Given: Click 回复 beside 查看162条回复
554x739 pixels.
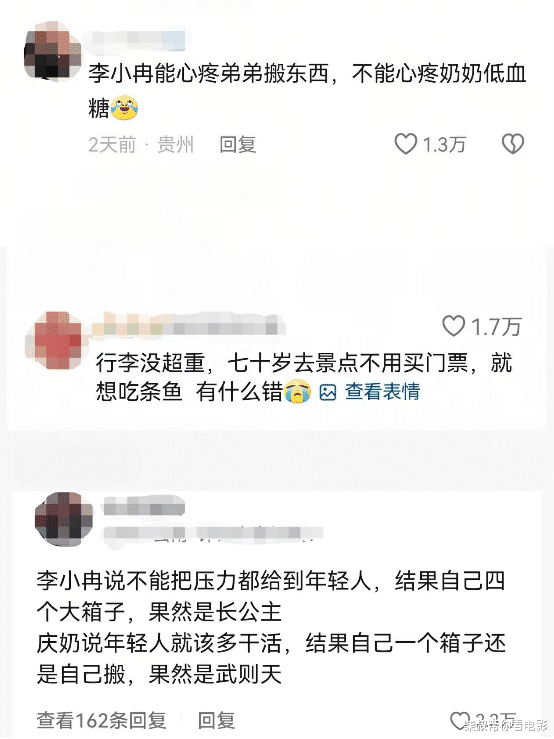Looking at the screenshot, I should [x=216, y=721].
